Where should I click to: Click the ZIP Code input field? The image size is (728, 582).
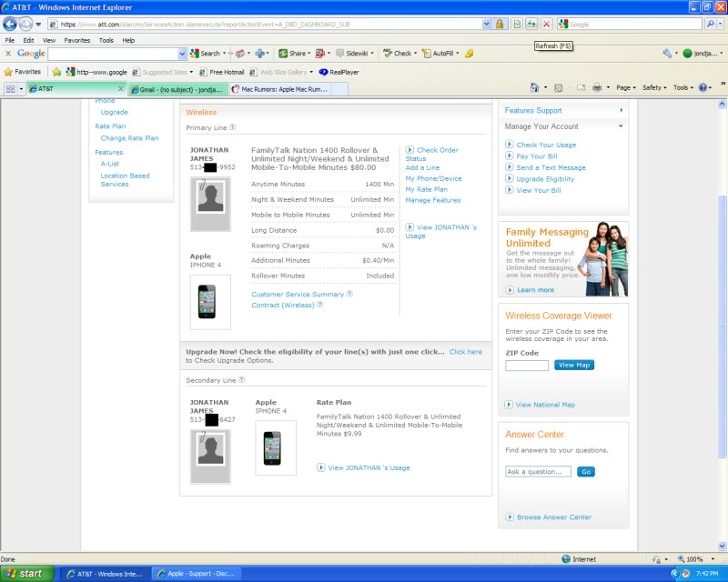coord(527,366)
